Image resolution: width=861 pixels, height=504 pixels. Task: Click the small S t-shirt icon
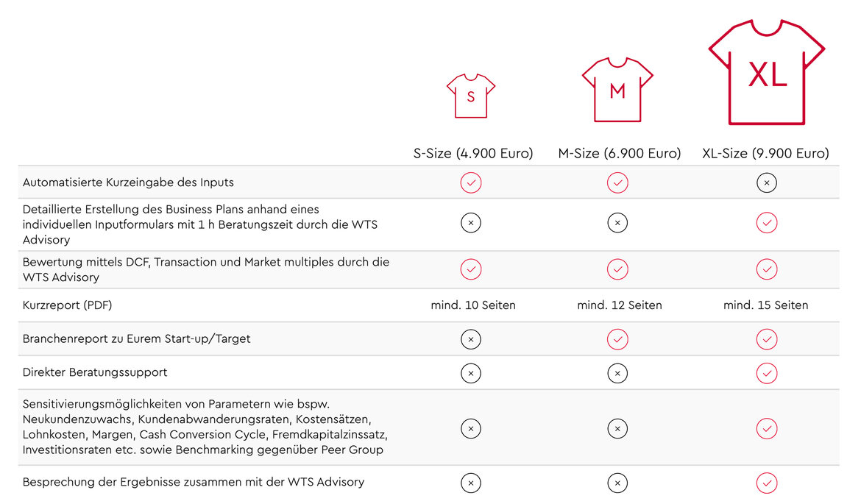click(471, 96)
